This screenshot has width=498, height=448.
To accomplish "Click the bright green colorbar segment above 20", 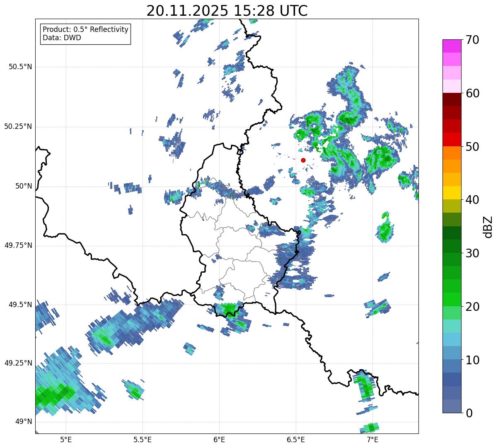I will [452, 300].
